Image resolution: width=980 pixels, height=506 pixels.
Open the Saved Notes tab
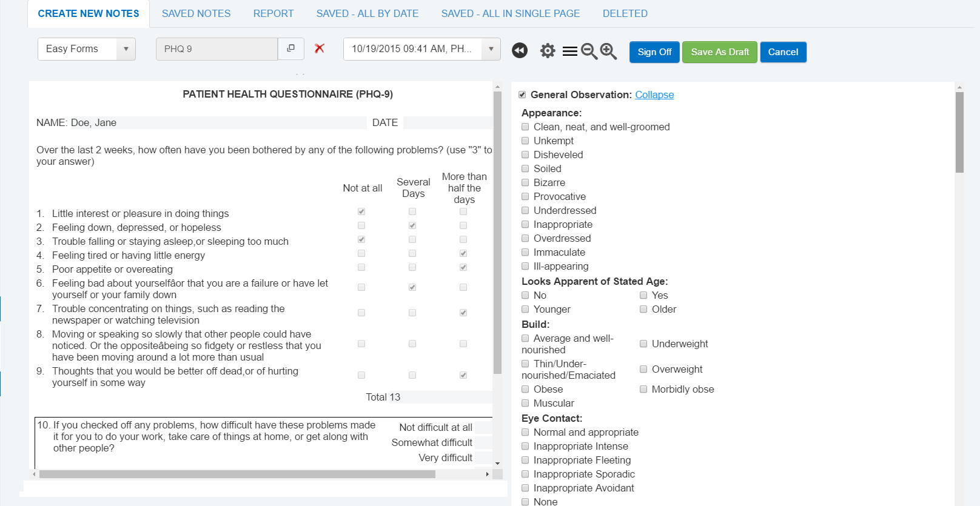[196, 13]
